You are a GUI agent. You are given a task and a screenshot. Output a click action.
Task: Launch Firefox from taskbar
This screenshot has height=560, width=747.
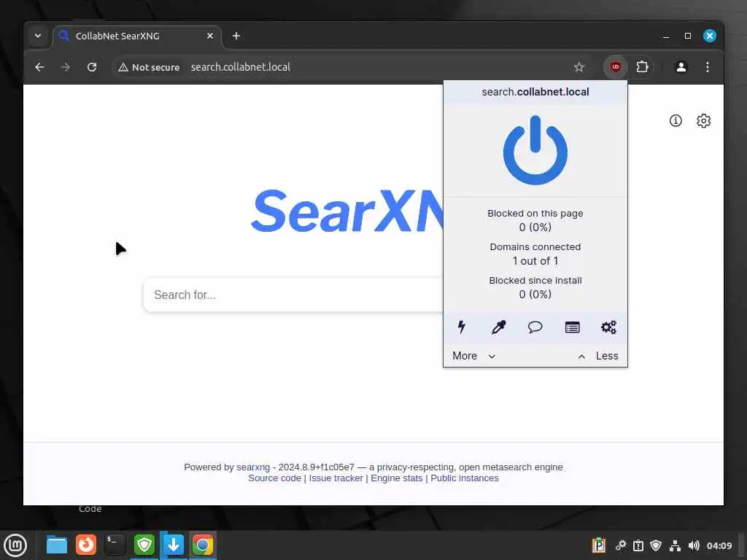86,545
